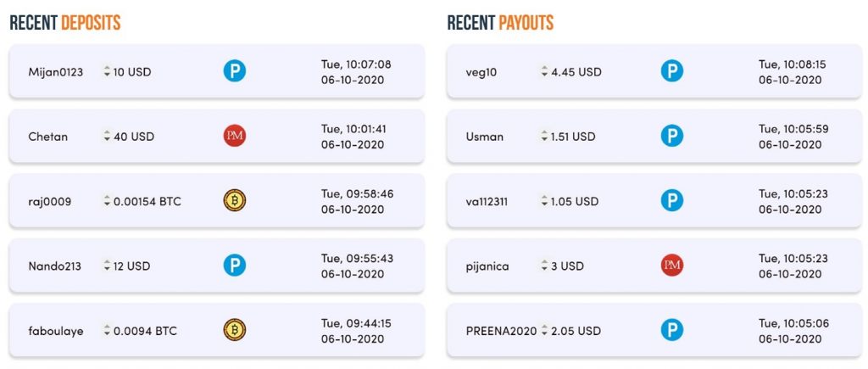Open username Nando213 in deposits list
This screenshot has width=868, height=369.
click(55, 266)
